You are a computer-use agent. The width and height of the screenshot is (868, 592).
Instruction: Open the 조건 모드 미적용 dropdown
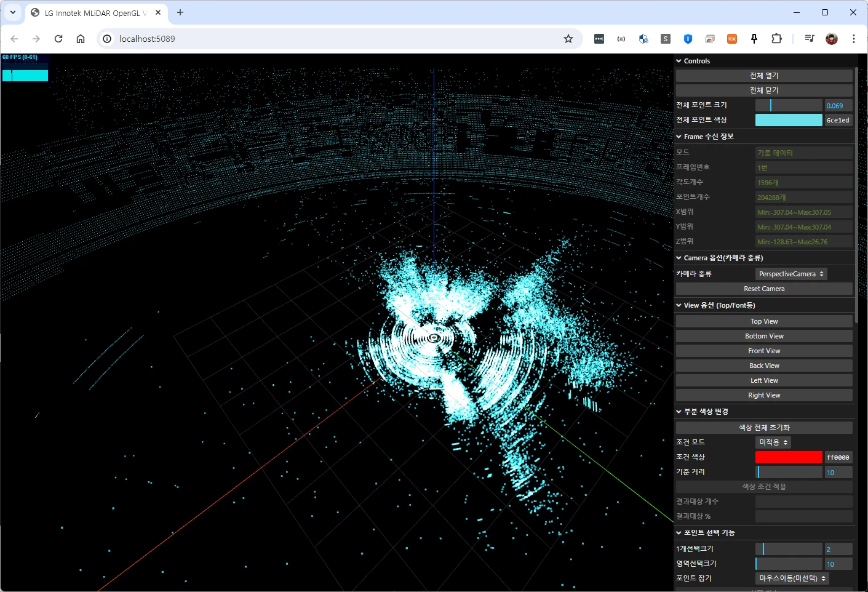coord(773,442)
